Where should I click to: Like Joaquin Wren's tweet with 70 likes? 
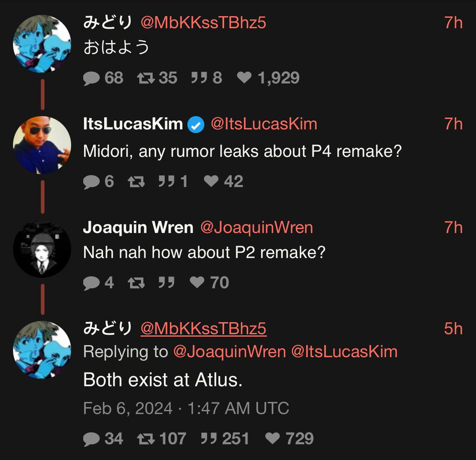197,283
